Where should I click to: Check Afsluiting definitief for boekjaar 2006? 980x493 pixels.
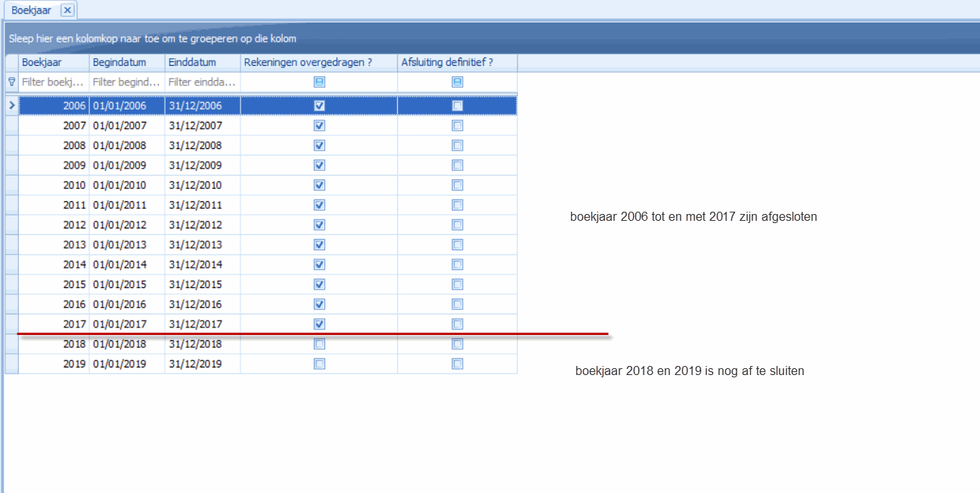pyautogui.click(x=457, y=106)
